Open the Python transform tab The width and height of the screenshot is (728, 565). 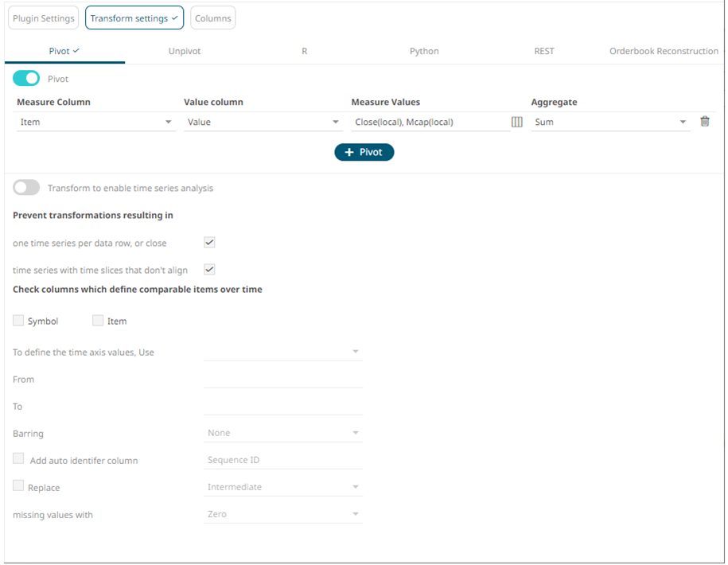(424, 51)
